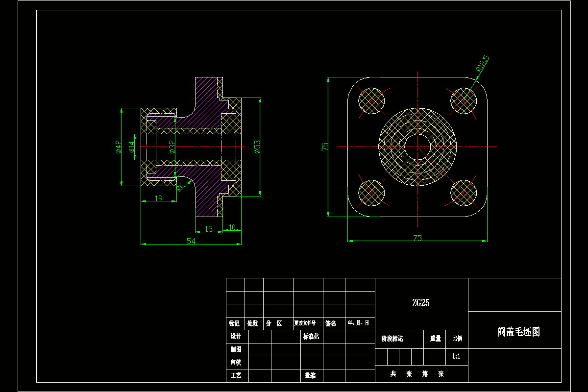Click the 'R12.5' radius dimension text
This screenshot has height=392, width=588.
483,64
